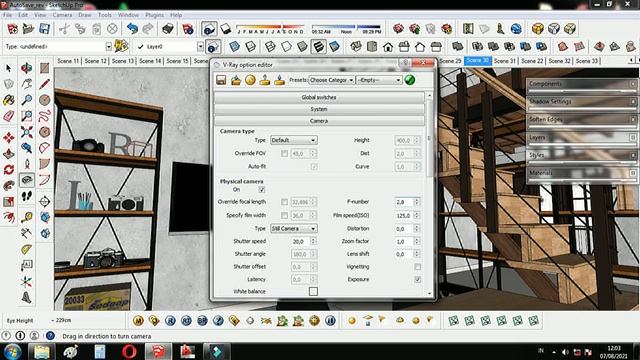Image resolution: width=640 pixels, height=360 pixels.
Task: Select the Pencil line tool
Action: (x=44, y=84)
